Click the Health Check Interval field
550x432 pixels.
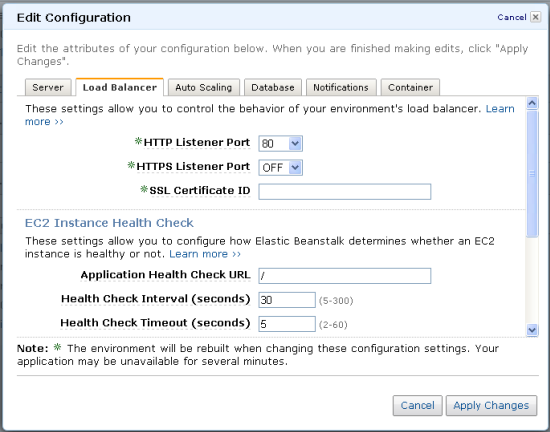287,300
